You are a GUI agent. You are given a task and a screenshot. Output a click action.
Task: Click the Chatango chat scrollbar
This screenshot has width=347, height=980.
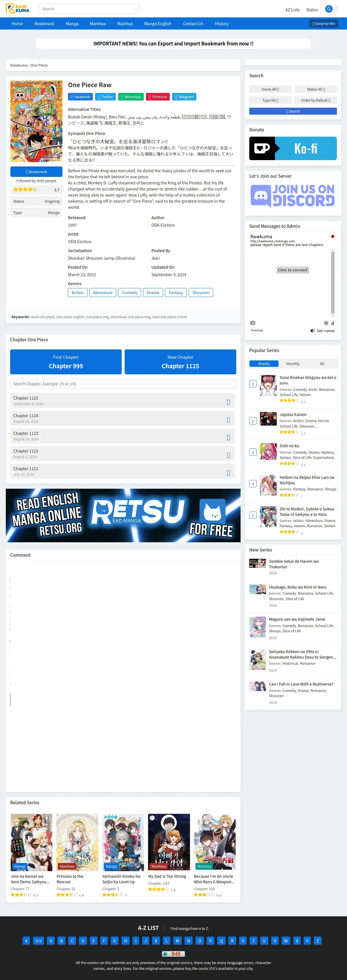333,283
